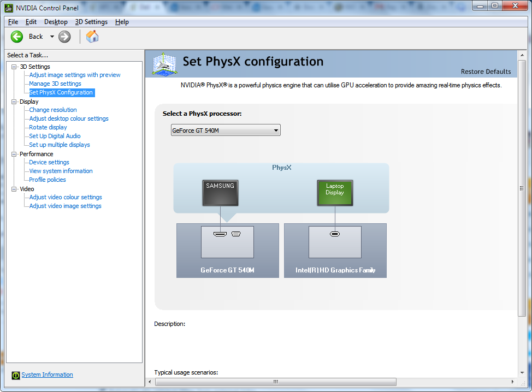Image resolution: width=532 pixels, height=392 pixels.
Task: Open the Help menu
Action: click(122, 22)
